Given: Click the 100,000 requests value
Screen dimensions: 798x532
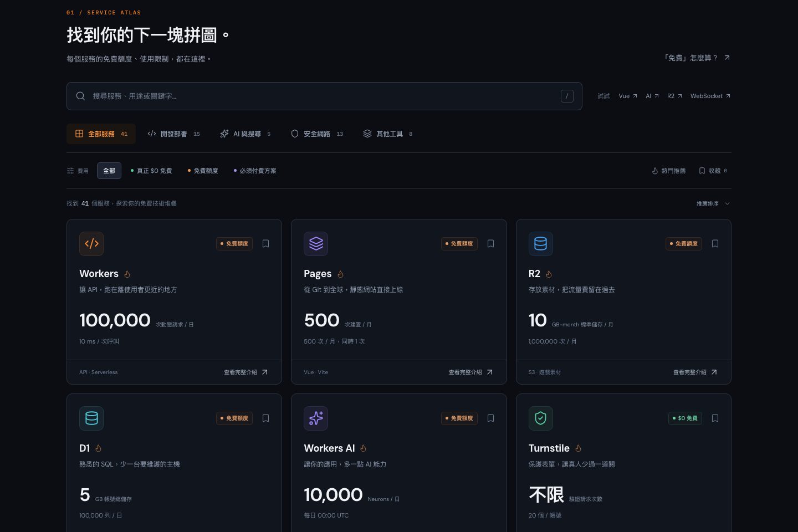Looking at the screenshot, I should pos(115,320).
